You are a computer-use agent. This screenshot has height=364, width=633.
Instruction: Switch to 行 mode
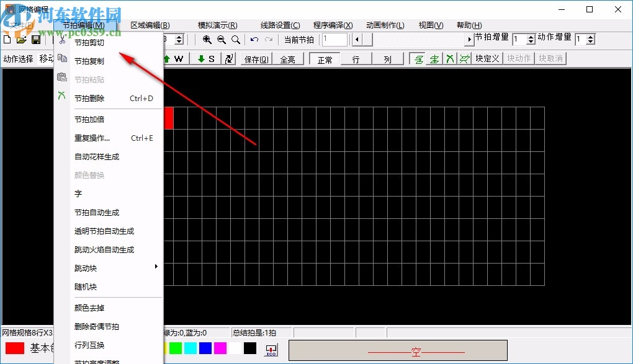tap(354, 59)
